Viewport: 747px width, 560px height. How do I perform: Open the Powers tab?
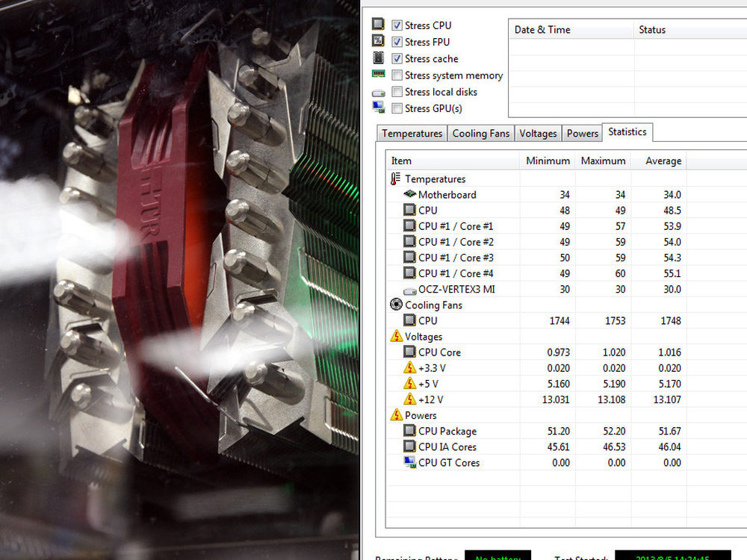click(x=582, y=134)
